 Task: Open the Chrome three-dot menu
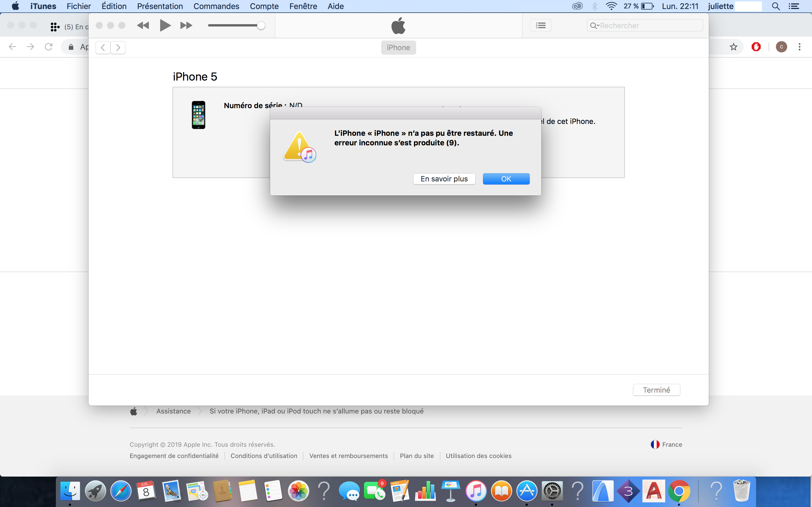tap(799, 47)
